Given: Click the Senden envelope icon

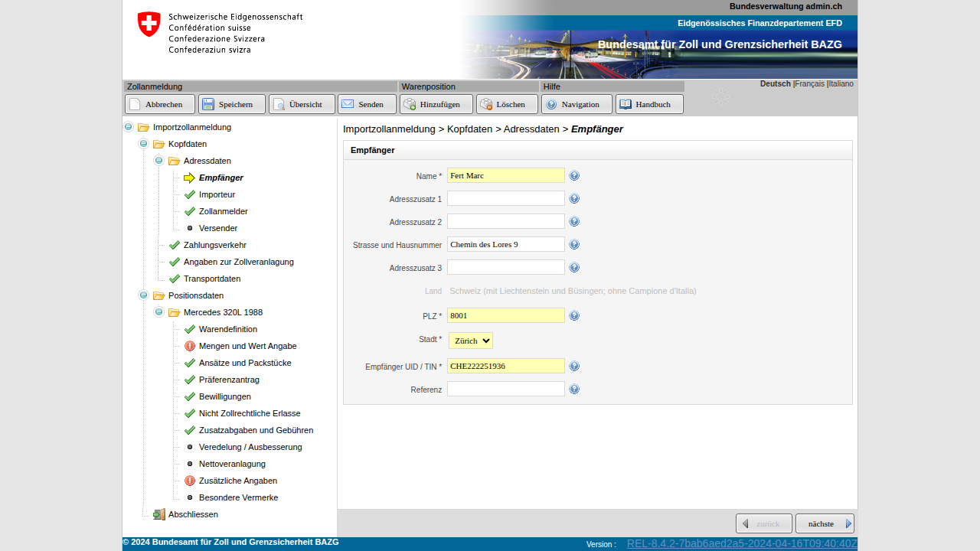Looking at the screenshot, I should 348,104.
